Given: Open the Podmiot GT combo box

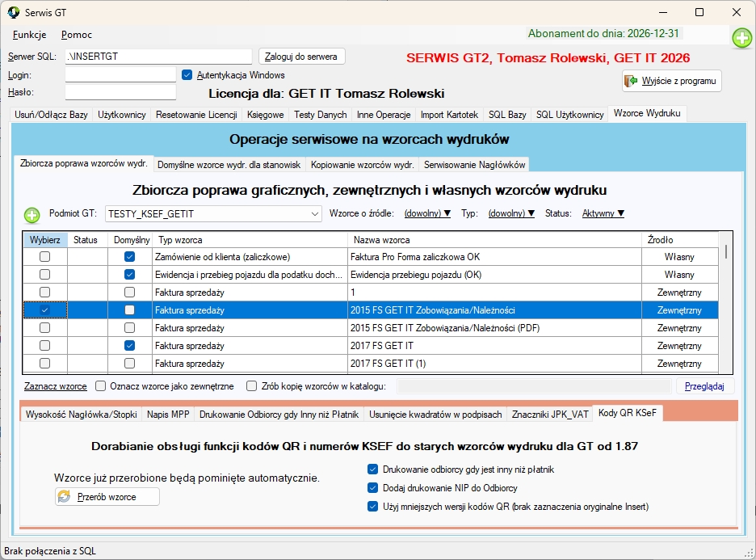Looking at the screenshot, I should (213, 214).
